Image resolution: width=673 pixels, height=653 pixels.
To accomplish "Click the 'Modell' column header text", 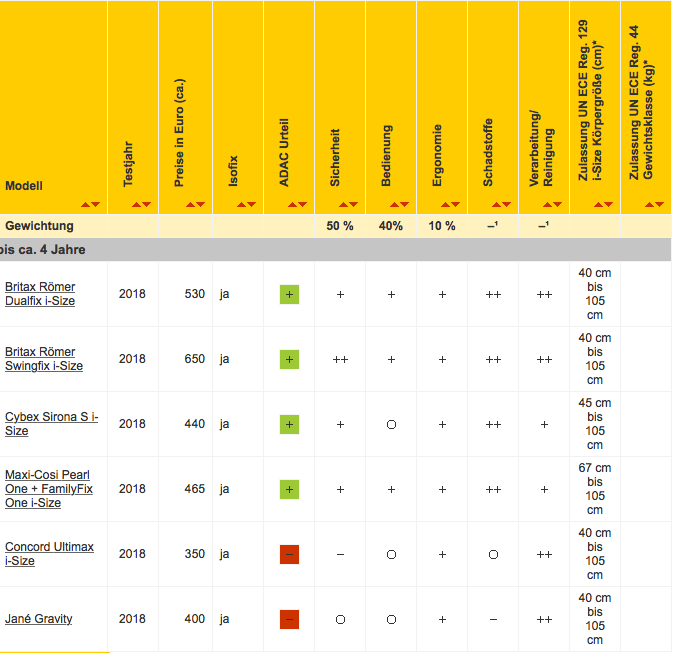I will click(24, 186).
